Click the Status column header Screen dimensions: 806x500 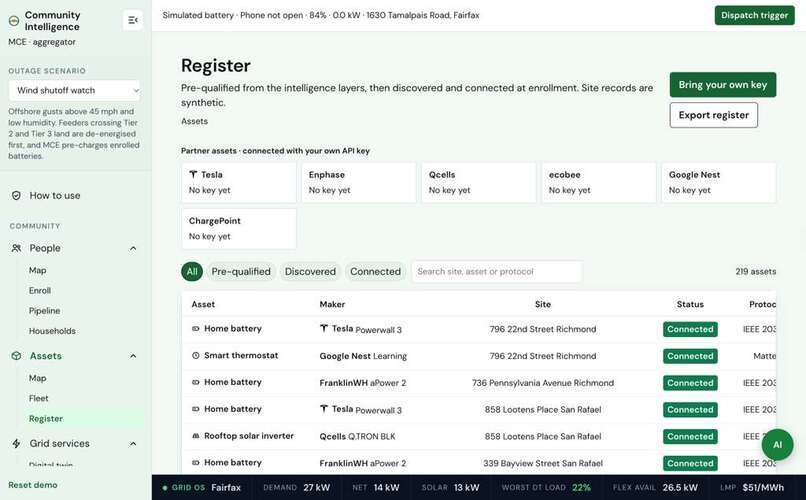pyautogui.click(x=690, y=304)
